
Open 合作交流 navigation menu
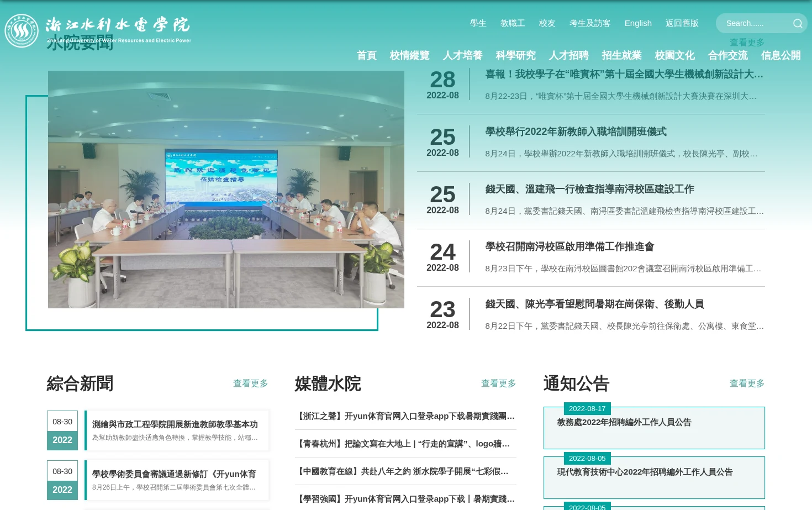tap(727, 55)
